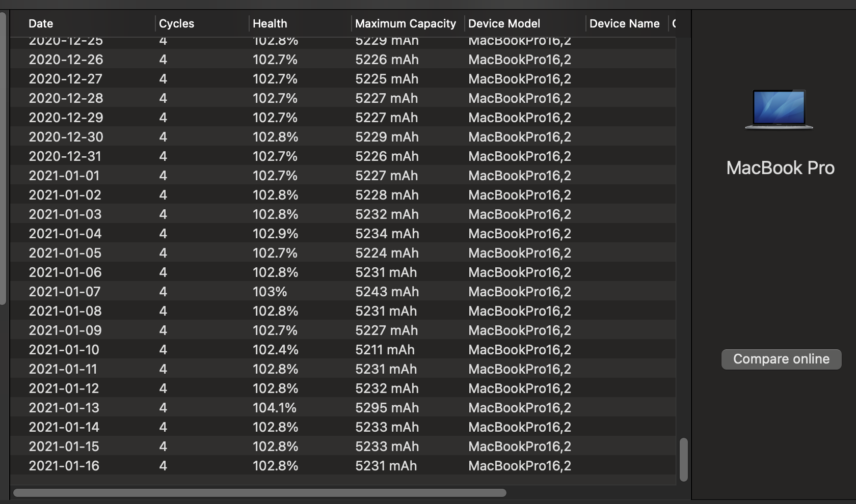Click the MacBook Pro laptop image

click(x=779, y=109)
